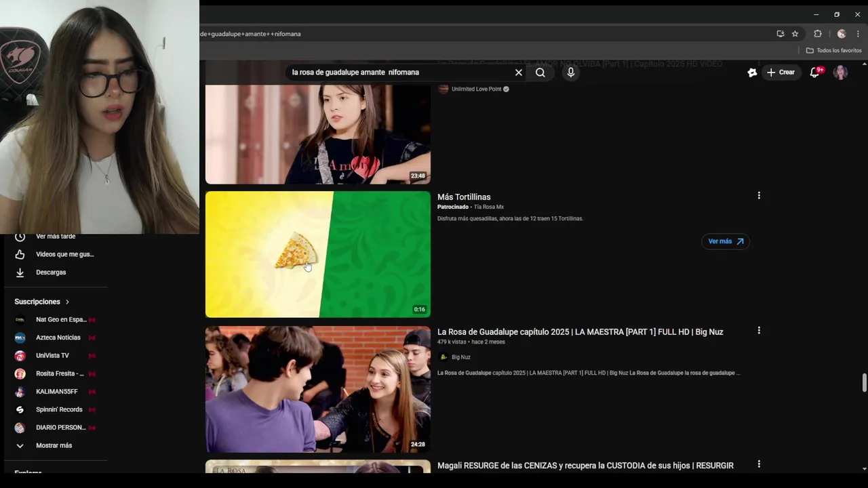Click the browser address bar URL
The height and width of the screenshot is (488, 868).
click(x=250, y=34)
